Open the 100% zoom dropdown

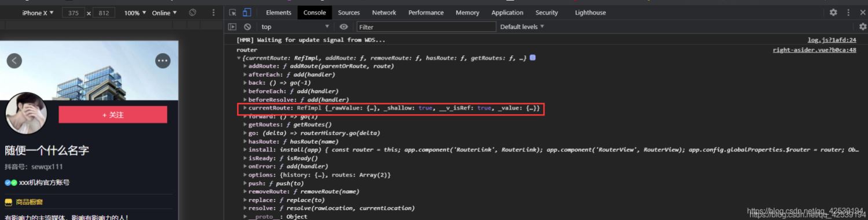pos(135,13)
